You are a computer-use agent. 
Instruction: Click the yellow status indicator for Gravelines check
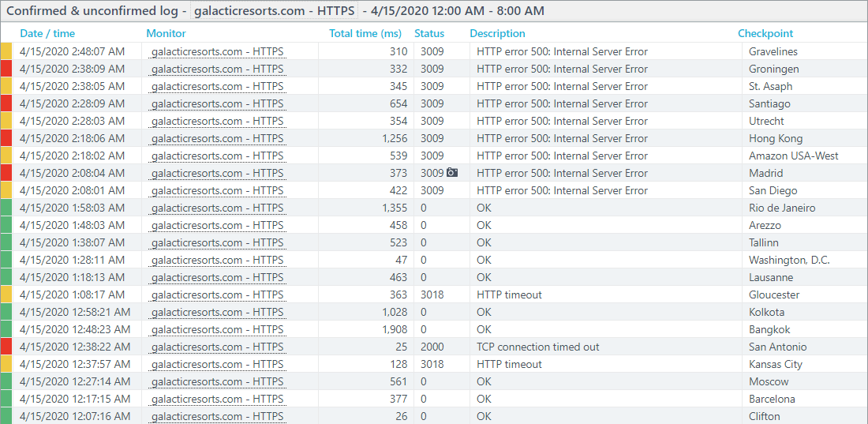[6, 51]
